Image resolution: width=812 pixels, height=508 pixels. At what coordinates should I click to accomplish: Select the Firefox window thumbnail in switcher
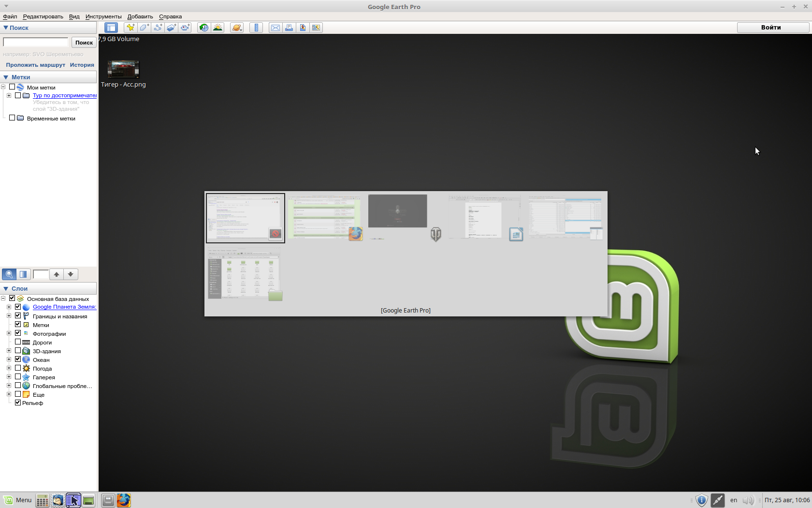[x=325, y=218]
